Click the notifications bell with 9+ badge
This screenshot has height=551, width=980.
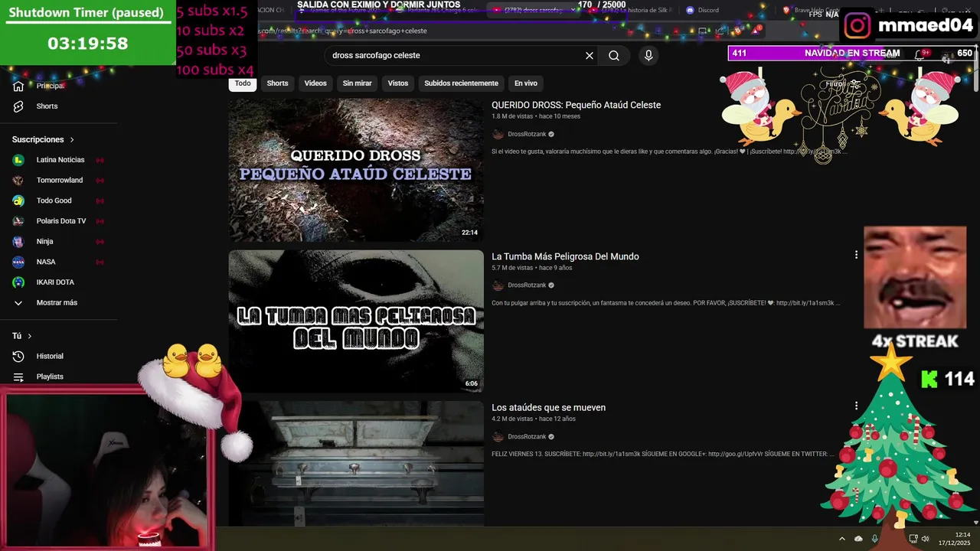(x=921, y=54)
